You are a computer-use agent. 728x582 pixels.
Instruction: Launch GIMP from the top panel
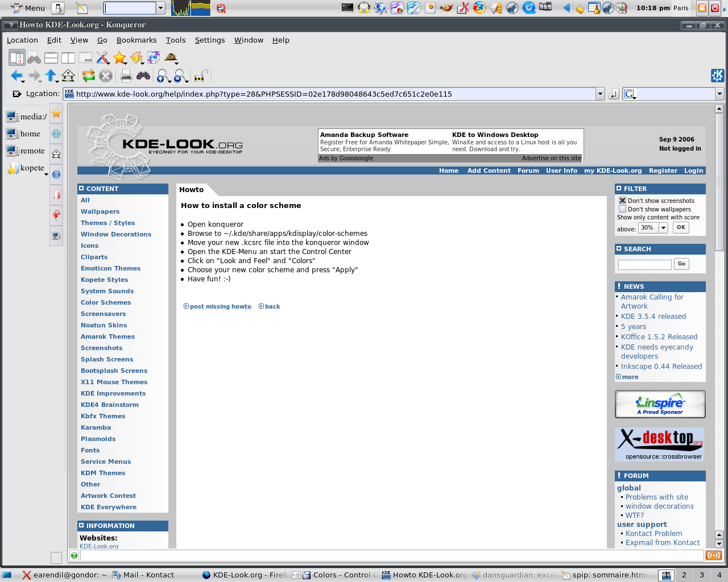[446, 8]
